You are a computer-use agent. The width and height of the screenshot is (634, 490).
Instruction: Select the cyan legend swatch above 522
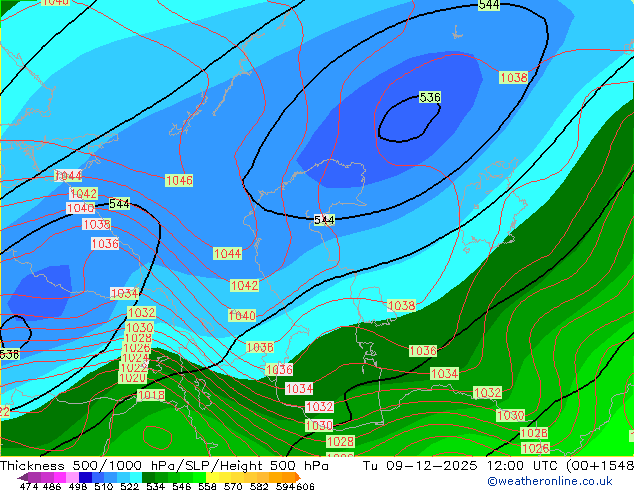coord(136,477)
